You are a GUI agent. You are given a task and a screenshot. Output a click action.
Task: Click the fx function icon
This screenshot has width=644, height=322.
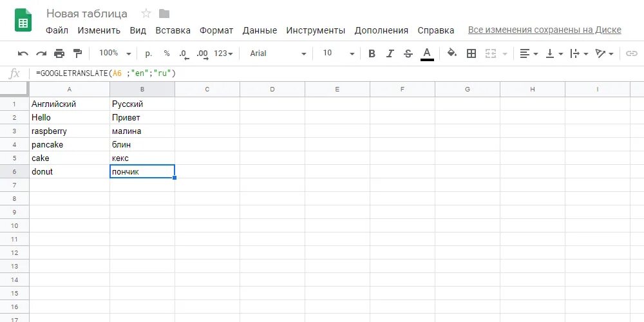point(14,73)
